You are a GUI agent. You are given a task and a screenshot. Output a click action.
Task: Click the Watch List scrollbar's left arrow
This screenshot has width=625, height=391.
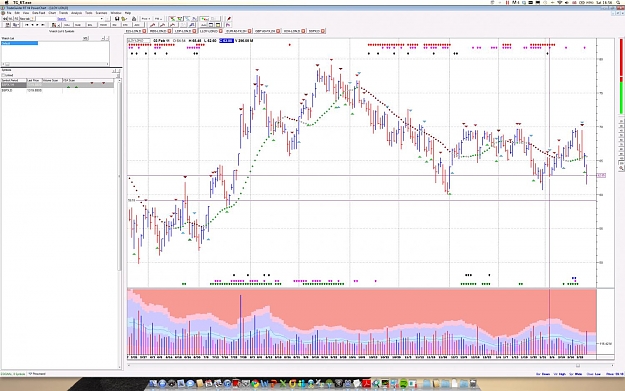(4, 64)
